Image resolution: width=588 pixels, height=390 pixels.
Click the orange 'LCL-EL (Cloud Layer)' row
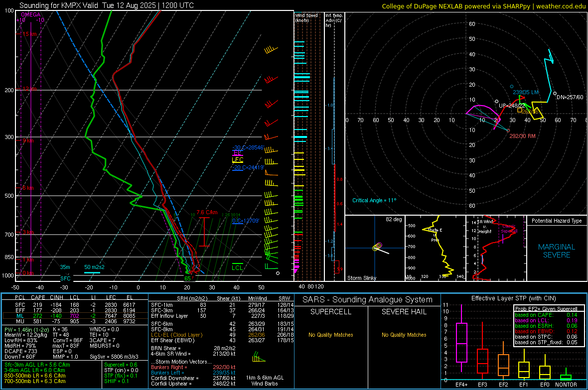[x=223, y=335]
